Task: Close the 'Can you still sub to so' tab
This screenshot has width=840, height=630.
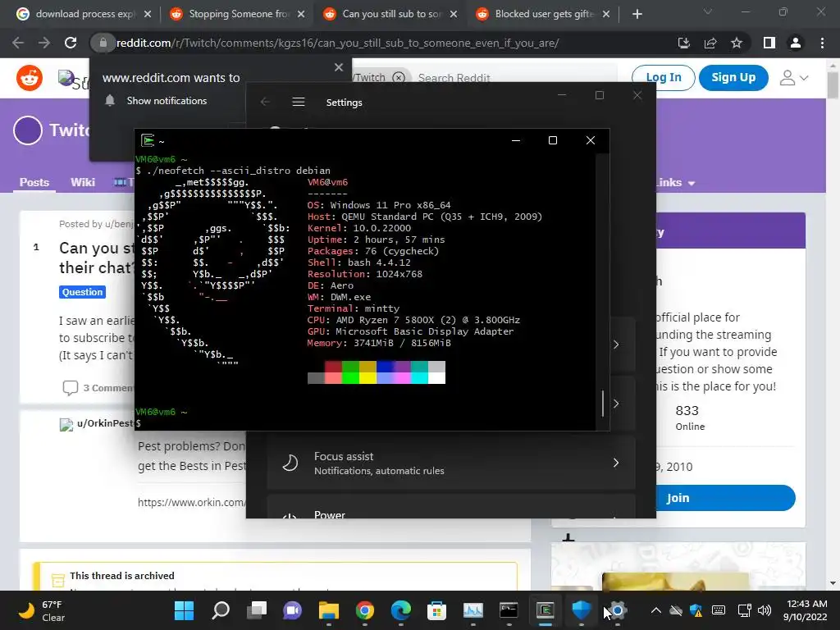Action: click(454, 14)
